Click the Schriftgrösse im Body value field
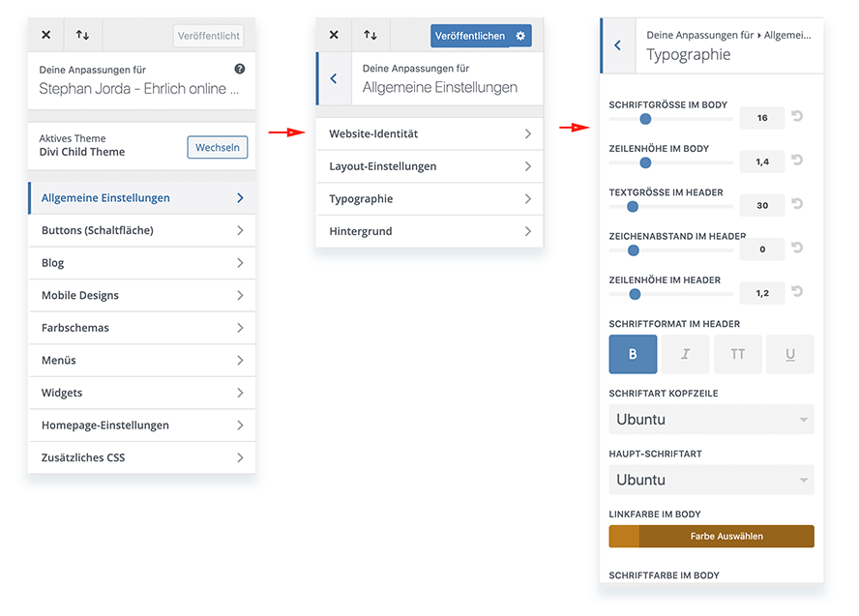 pos(762,118)
